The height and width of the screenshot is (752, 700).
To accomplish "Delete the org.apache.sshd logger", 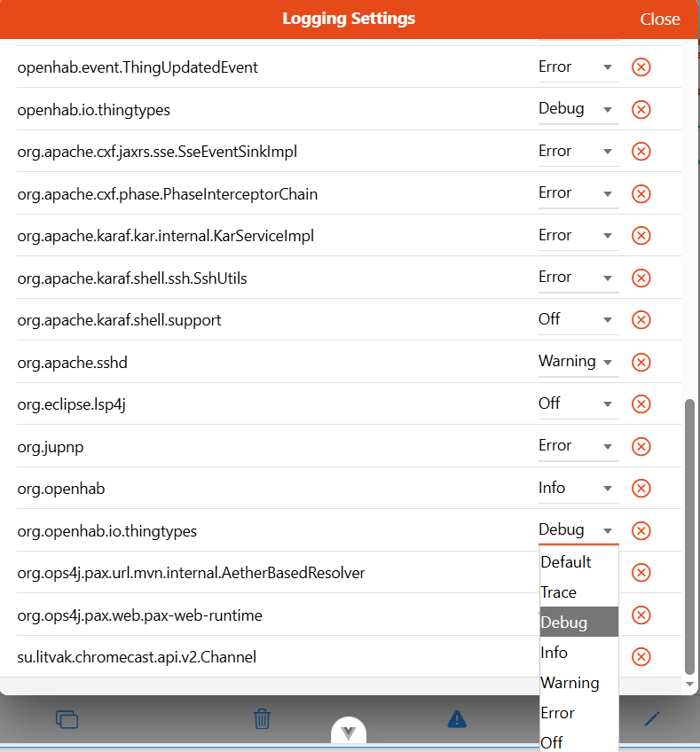I will click(641, 362).
